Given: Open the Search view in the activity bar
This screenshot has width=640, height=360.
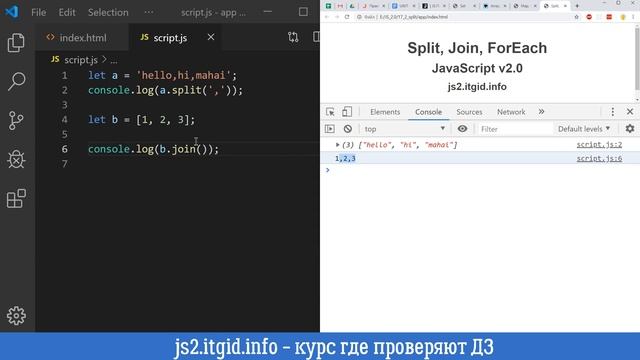Looking at the screenshot, I should click(16, 81).
